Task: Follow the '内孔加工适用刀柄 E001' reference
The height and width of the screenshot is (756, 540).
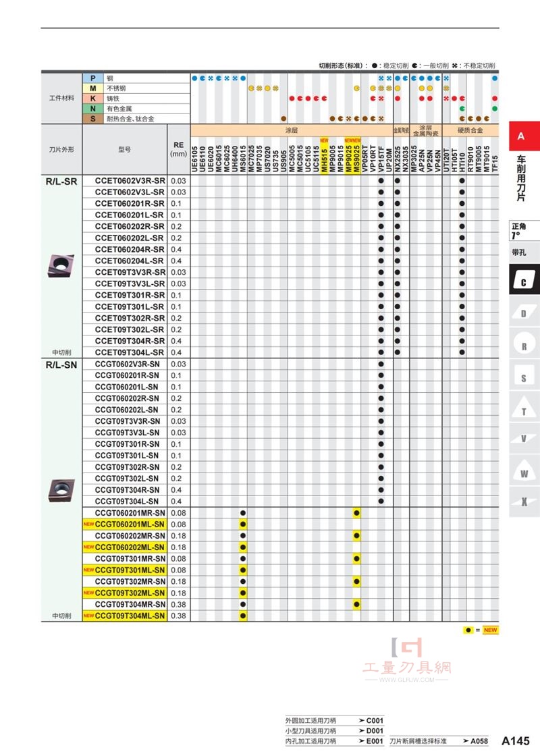Action: pos(334,741)
